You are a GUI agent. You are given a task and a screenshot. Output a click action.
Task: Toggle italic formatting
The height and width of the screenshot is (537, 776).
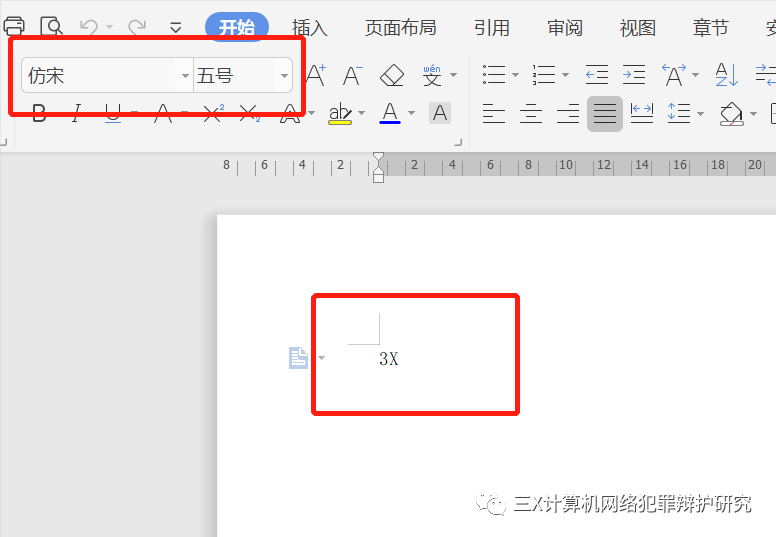point(76,113)
